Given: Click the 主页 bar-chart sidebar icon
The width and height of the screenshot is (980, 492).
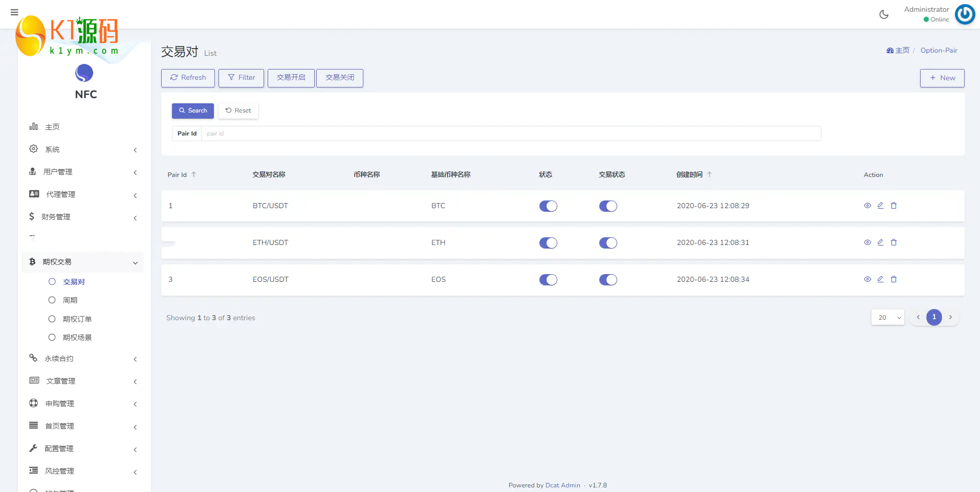Looking at the screenshot, I should click(33, 126).
